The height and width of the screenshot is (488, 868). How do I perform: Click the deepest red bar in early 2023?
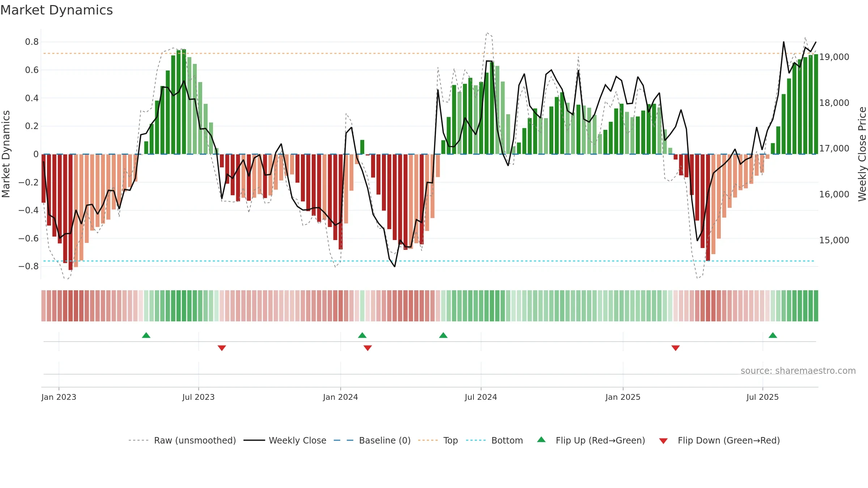[x=71, y=212]
